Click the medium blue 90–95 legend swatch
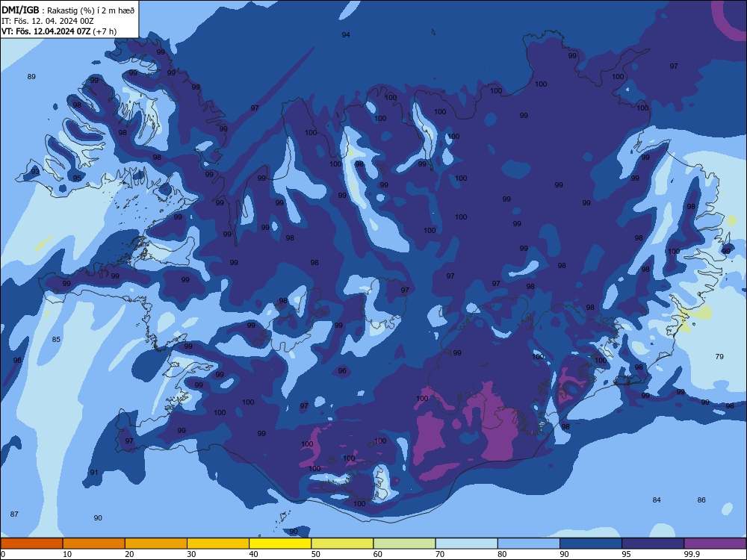 click(591, 544)
